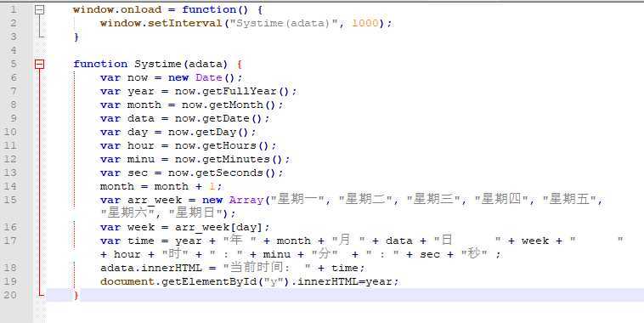
Task: Click the Date keyword on line 6
Action: coord(209,77)
